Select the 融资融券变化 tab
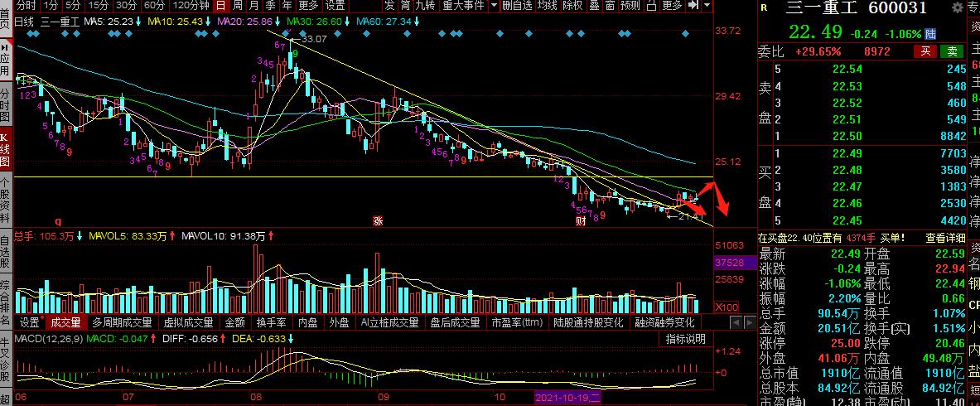This screenshot has width=980, height=406. tap(664, 323)
